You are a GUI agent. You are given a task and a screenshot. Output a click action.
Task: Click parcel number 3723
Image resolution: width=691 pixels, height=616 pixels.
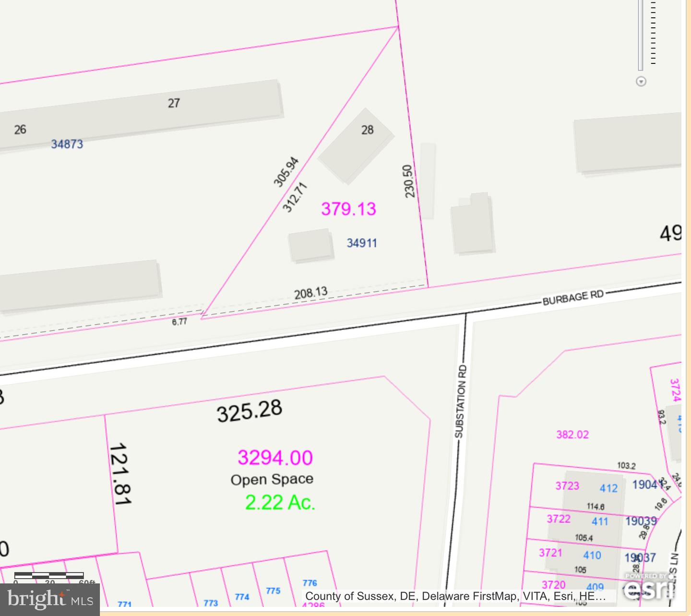[x=567, y=486]
